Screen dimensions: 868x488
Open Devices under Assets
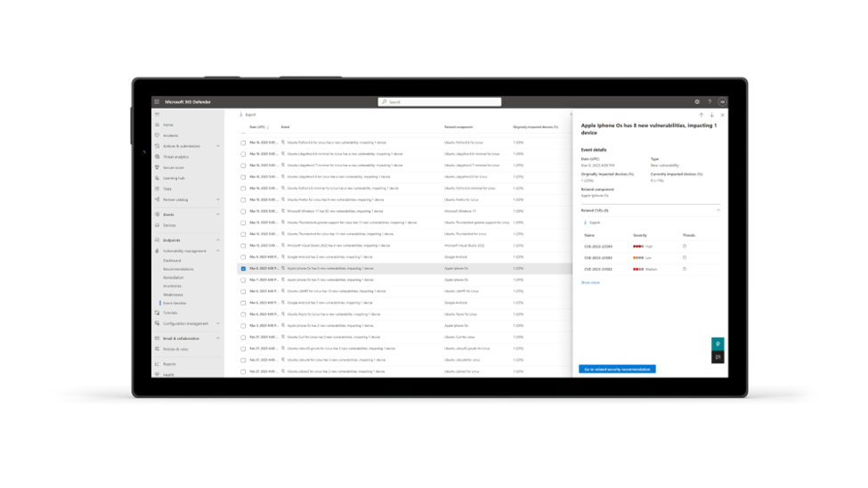tap(169, 225)
